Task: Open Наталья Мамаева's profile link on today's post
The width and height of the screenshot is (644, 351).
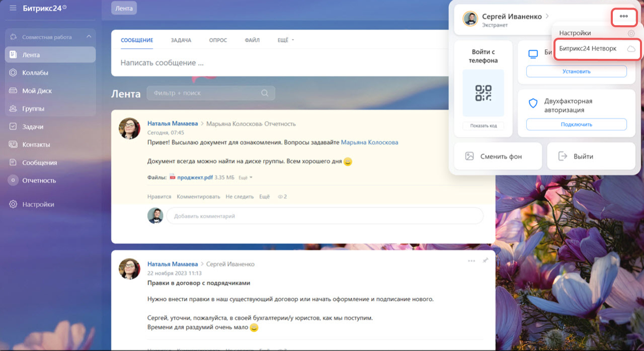Action: tap(173, 124)
